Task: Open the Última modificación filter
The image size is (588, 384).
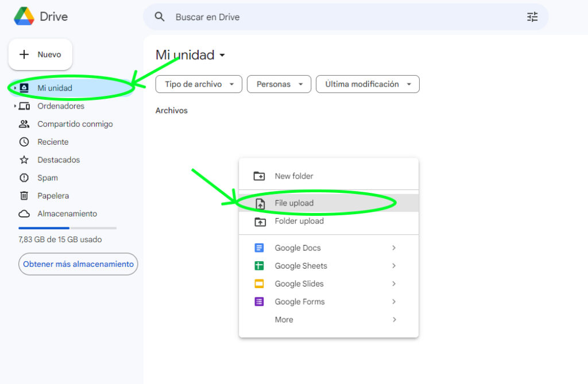Action: coord(367,84)
